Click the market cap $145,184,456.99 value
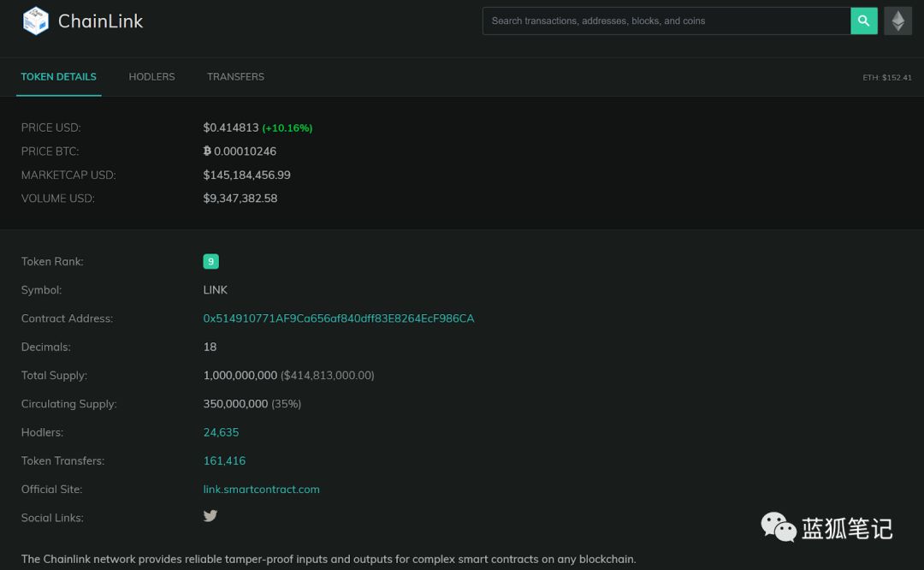The width and height of the screenshot is (924, 570). coord(247,175)
